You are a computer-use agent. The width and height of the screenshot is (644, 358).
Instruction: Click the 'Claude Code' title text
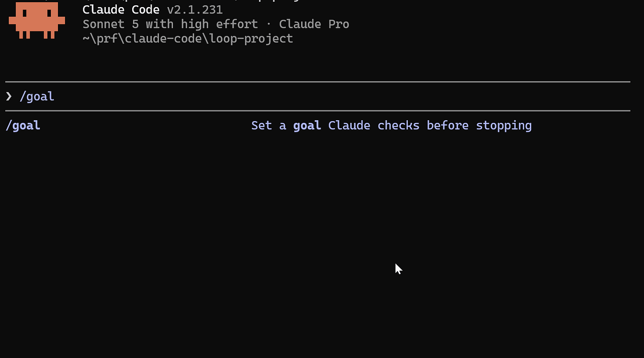click(x=121, y=9)
